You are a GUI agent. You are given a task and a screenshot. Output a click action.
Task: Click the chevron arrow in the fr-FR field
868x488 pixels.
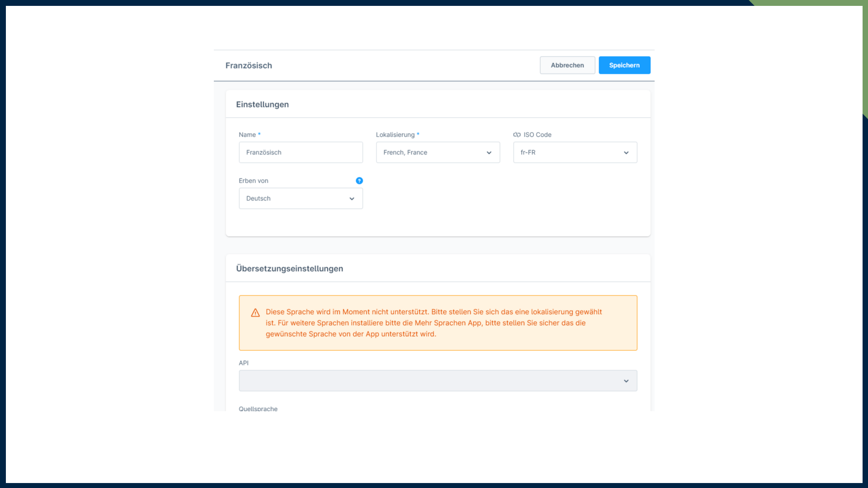pyautogui.click(x=626, y=153)
